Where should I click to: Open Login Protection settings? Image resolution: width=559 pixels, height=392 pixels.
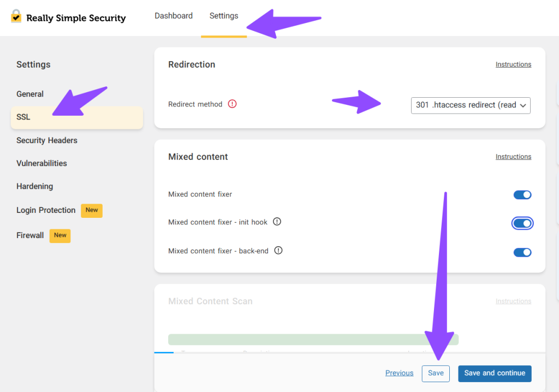pyautogui.click(x=46, y=210)
